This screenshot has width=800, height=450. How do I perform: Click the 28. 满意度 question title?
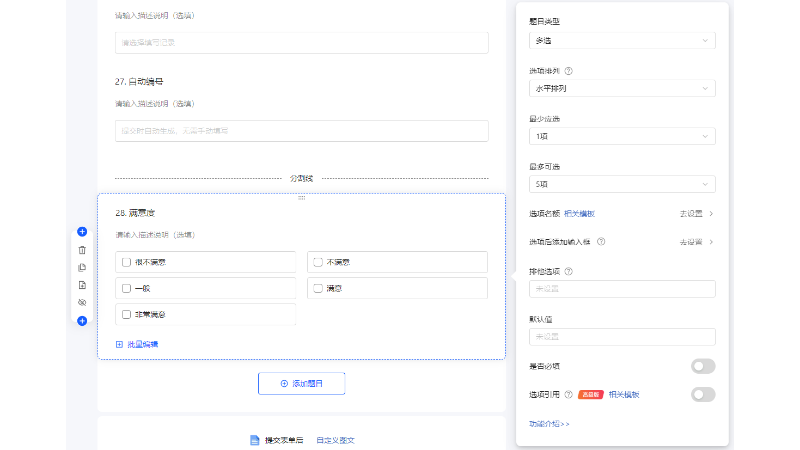coord(135,213)
